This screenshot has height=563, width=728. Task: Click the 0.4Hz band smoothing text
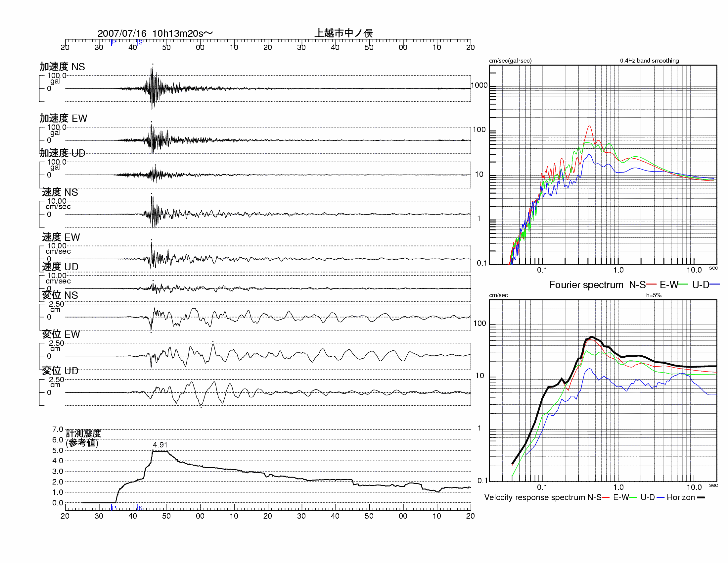[x=649, y=61]
